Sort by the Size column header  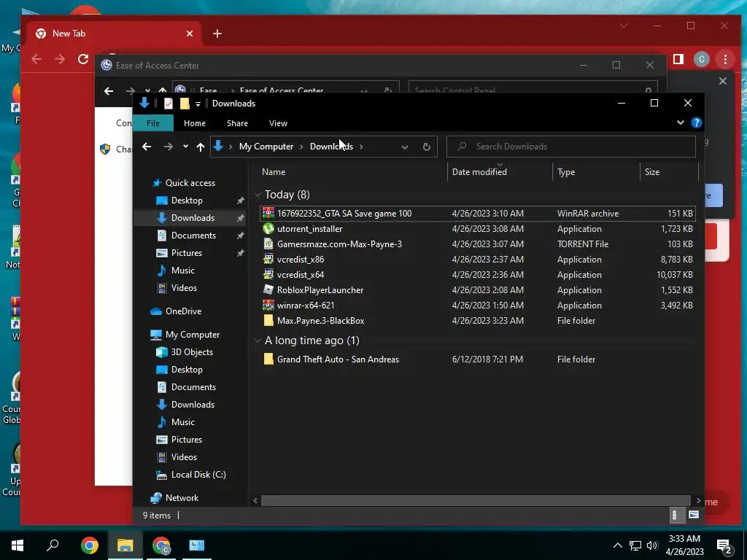click(x=651, y=172)
